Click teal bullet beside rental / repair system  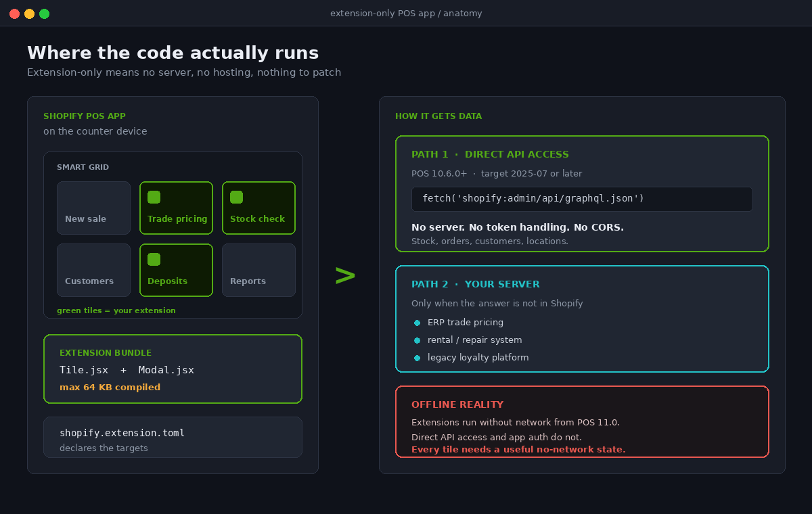pyautogui.click(x=417, y=340)
